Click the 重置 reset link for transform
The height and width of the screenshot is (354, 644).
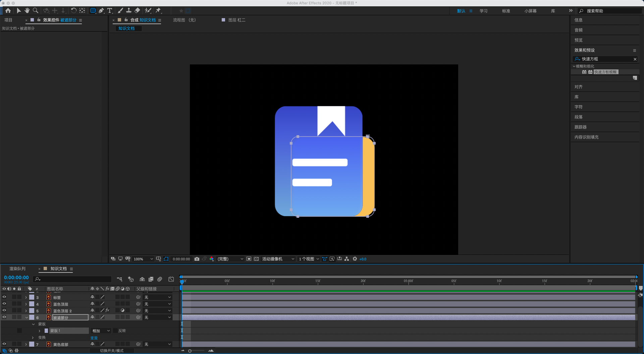[x=94, y=338]
